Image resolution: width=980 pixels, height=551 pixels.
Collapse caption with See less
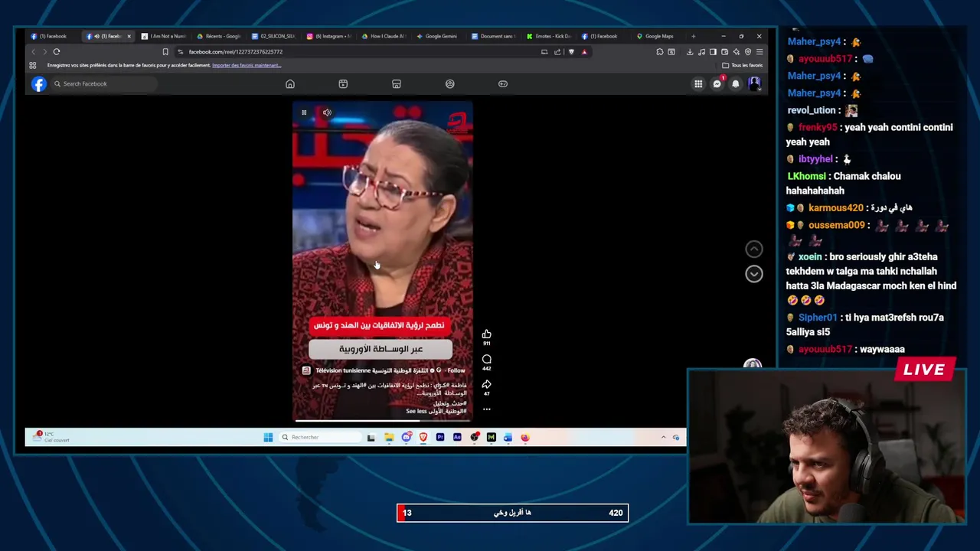tap(416, 411)
